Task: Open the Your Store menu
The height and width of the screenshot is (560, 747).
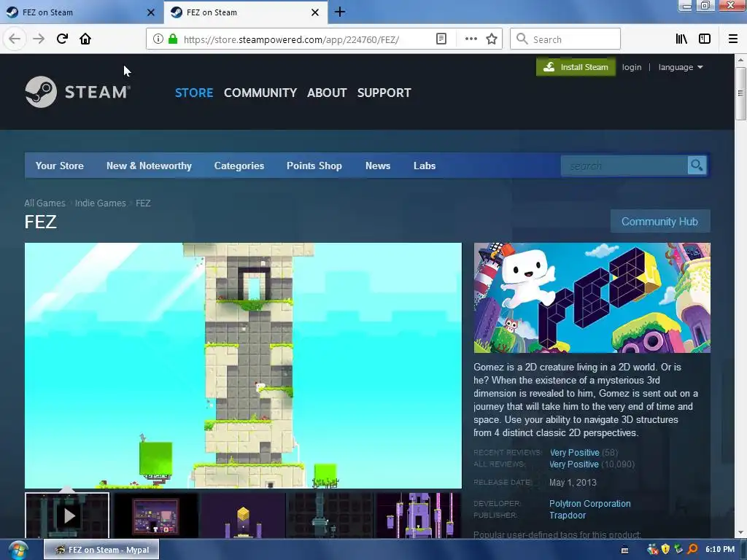Action: pos(60,166)
